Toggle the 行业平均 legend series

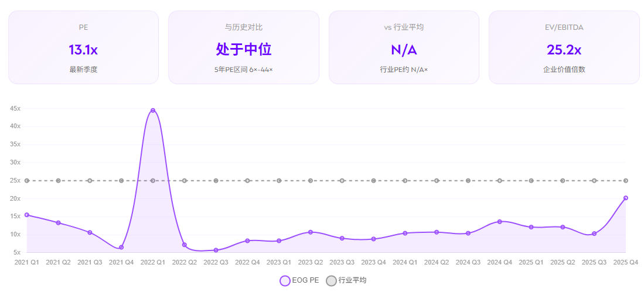(346, 280)
